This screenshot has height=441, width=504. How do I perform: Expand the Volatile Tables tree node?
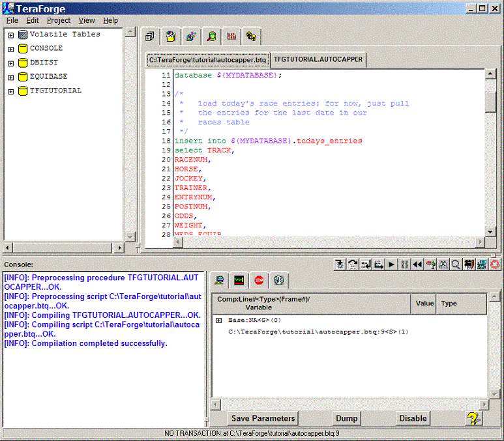point(11,35)
